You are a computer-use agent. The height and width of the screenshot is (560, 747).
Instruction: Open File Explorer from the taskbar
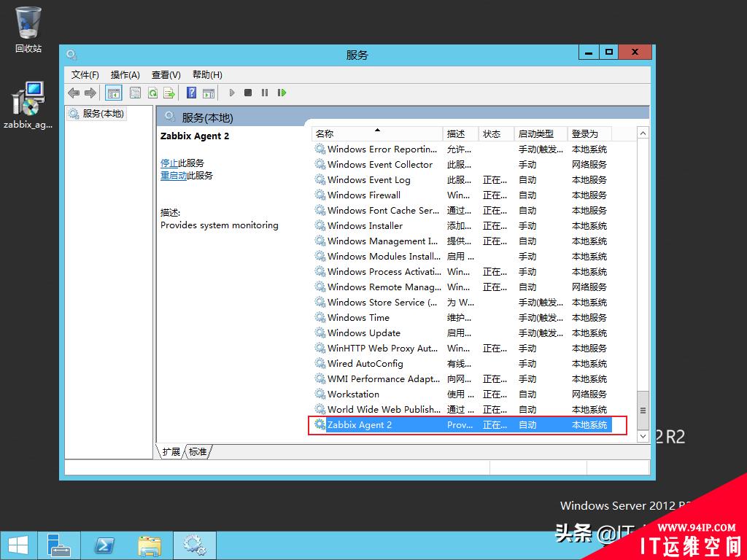pos(149,545)
